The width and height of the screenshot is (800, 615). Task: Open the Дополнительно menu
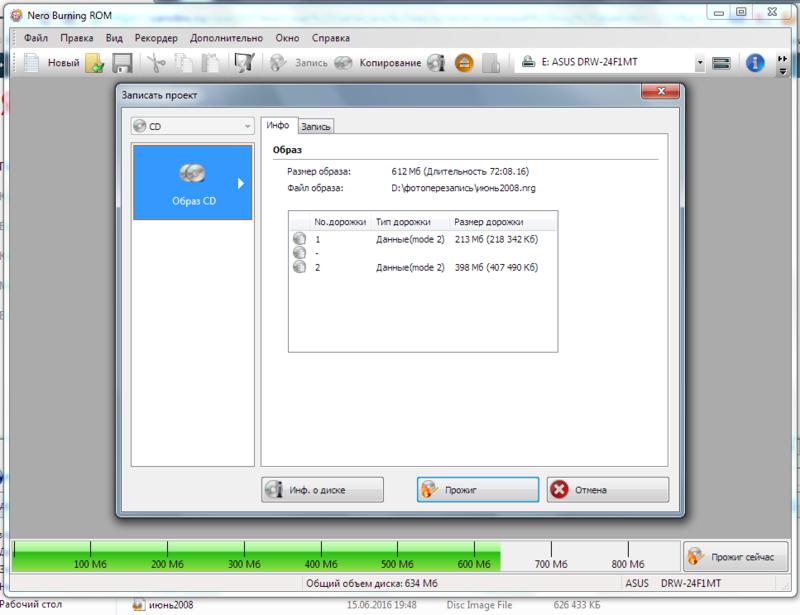click(x=227, y=38)
